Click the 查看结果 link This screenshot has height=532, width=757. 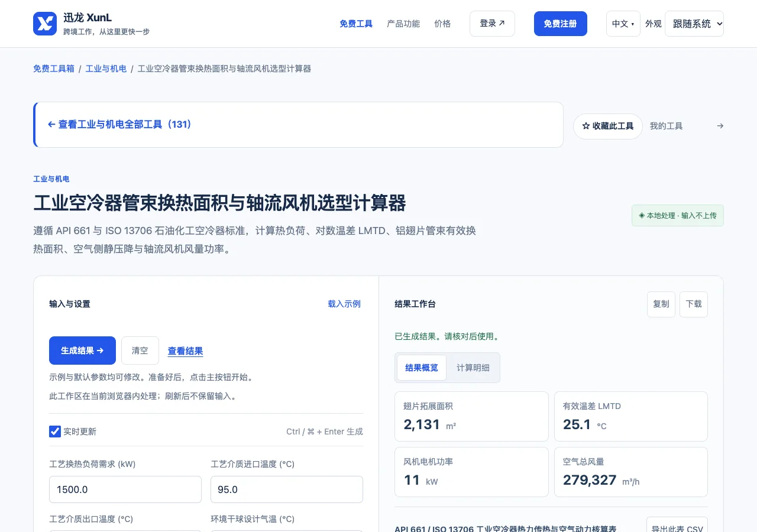click(x=186, y=351)
